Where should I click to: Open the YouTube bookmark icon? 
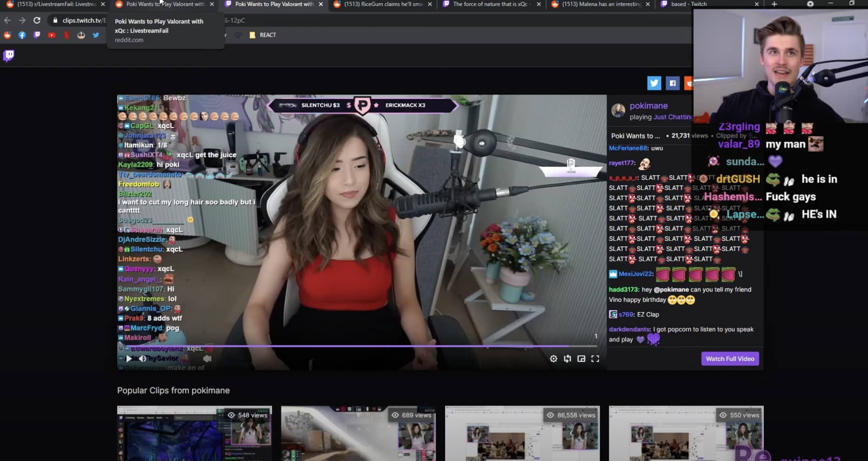(52, 35)
